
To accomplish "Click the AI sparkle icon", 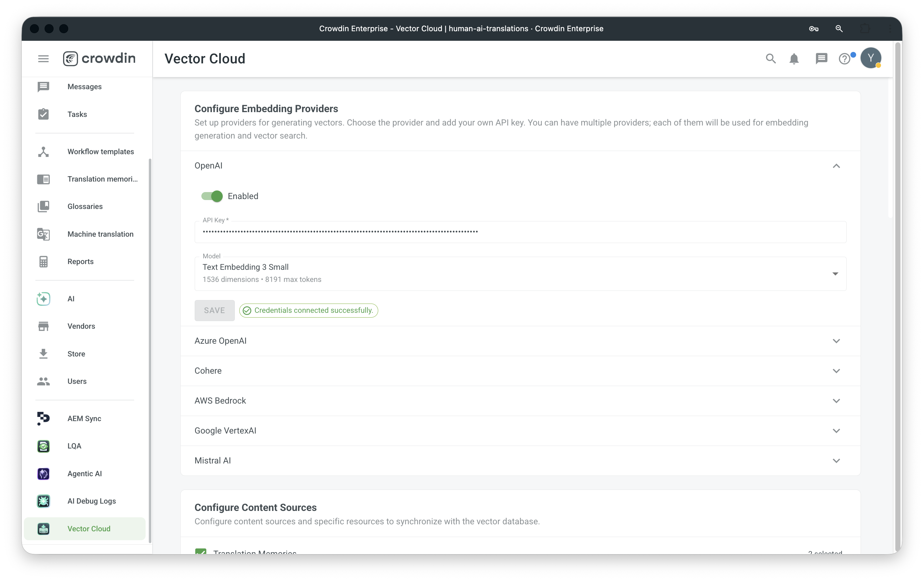I will tap(43, 299).
